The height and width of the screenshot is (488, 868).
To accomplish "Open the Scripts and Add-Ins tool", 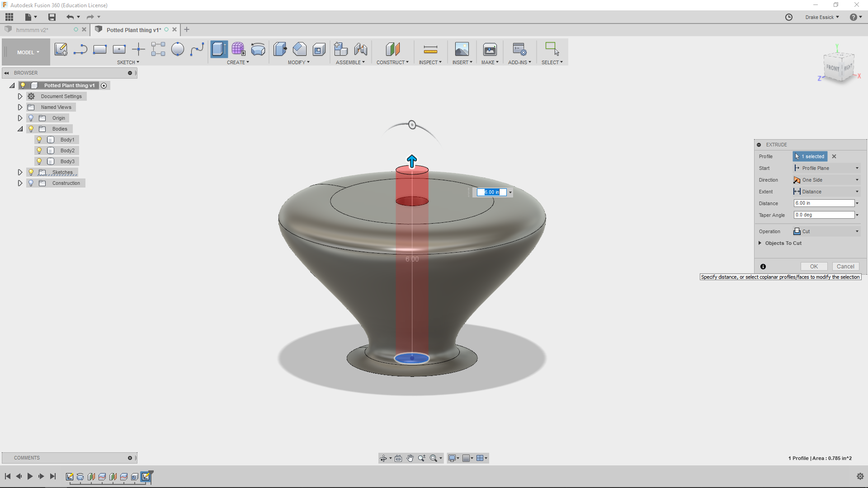I will pyautogui.click(x=519, y=49).
